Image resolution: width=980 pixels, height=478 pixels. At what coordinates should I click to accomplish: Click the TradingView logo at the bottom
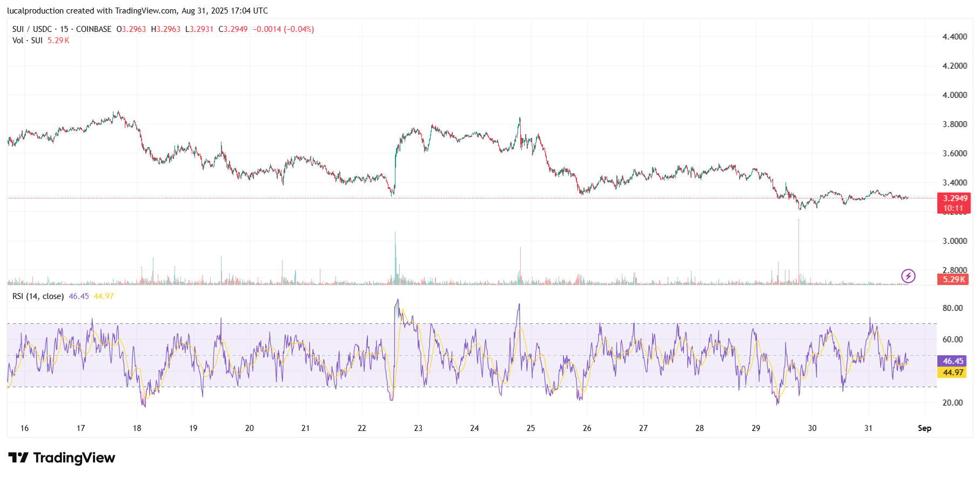click(x=62, y=458)
